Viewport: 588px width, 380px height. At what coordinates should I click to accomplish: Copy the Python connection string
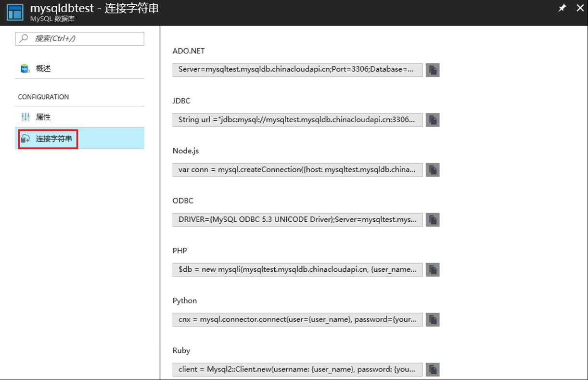[x=433, y=320]
